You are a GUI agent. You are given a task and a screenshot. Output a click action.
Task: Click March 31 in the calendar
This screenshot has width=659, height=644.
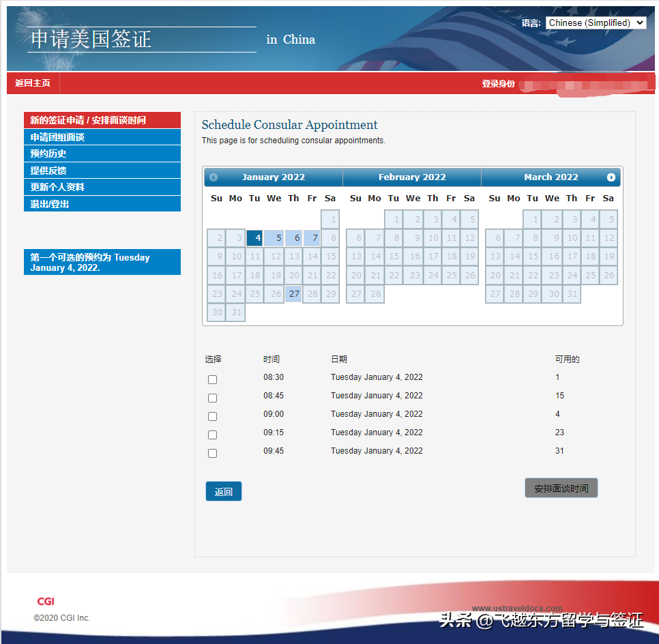572,294
